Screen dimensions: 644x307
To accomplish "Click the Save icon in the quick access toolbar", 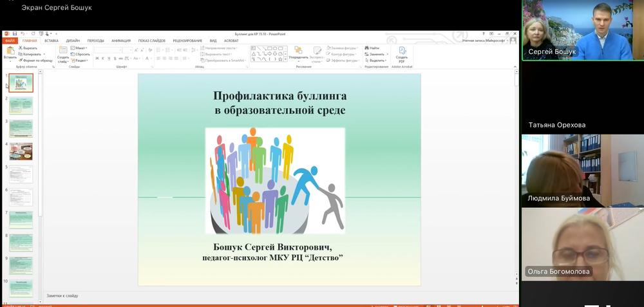I will [14, 33].
